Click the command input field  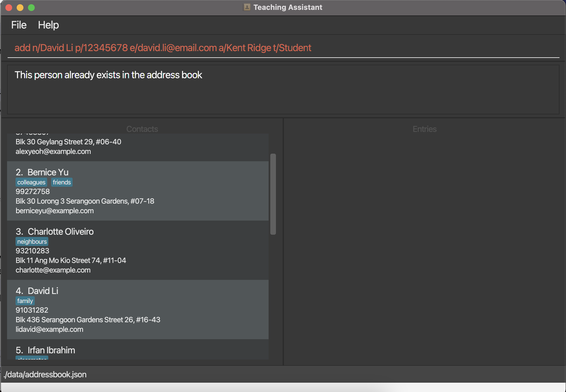click(282, 48)
